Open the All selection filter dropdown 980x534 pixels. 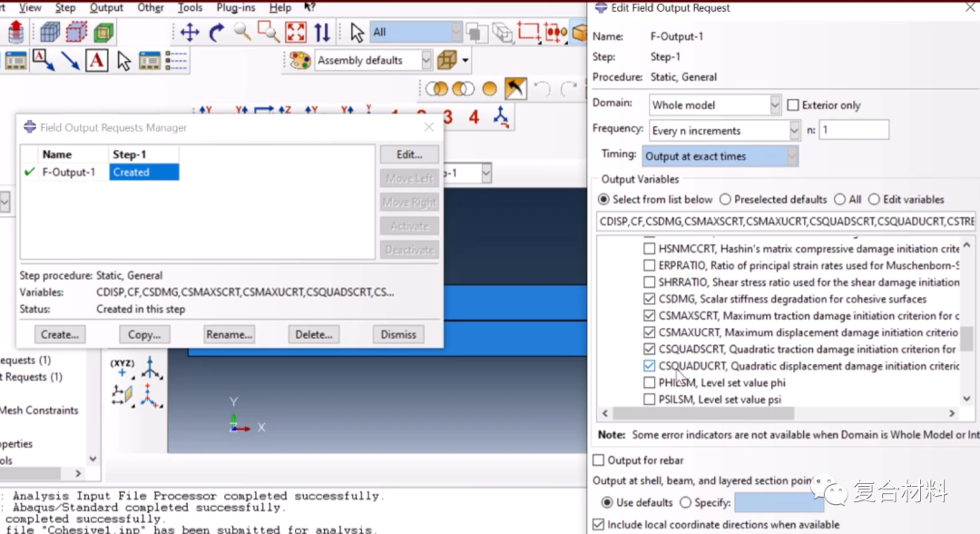coord(415,32)
